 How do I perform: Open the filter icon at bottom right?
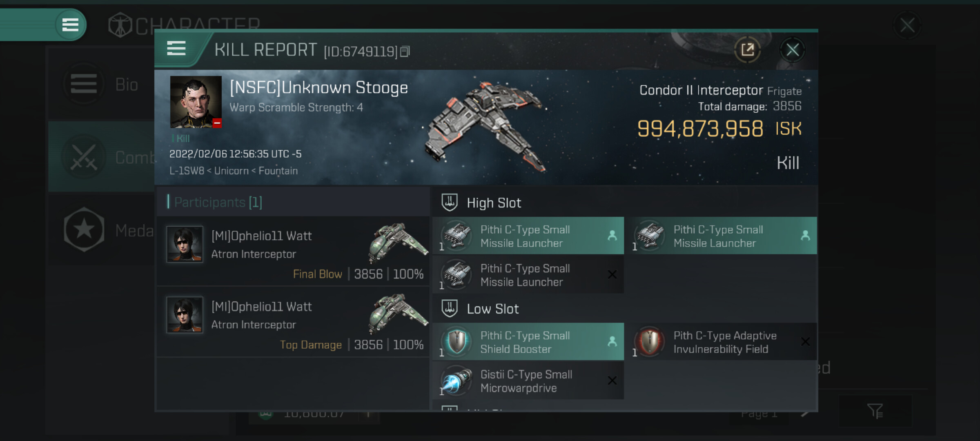(875, 411)
